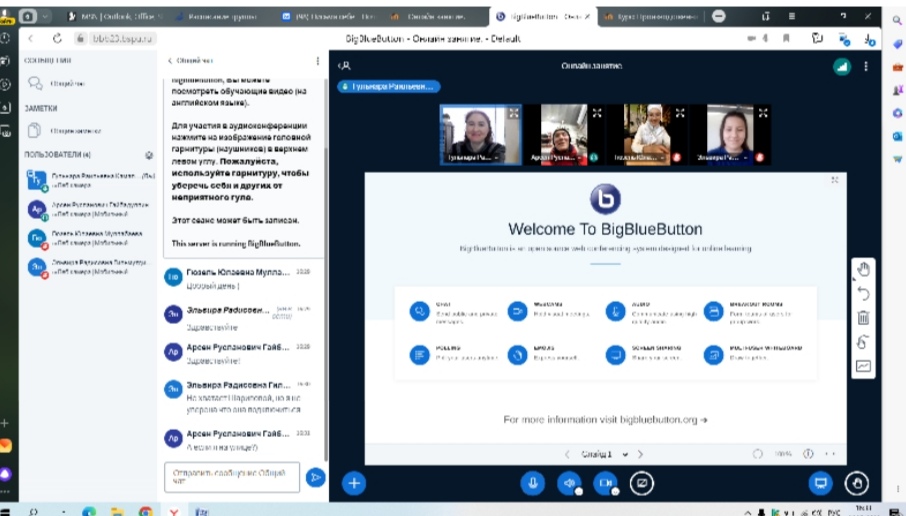The image size is (906, 516).
Task: Click the raise hand button
Action: pyautogui.click(x=856, y=482)
